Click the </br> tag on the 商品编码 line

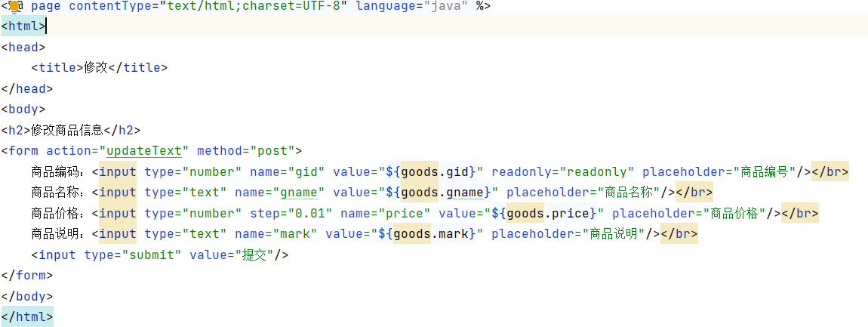830,172
